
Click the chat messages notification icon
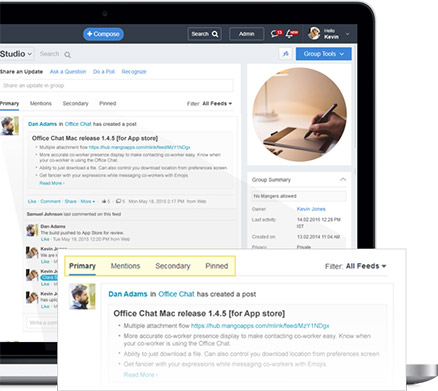pos(276,33)
